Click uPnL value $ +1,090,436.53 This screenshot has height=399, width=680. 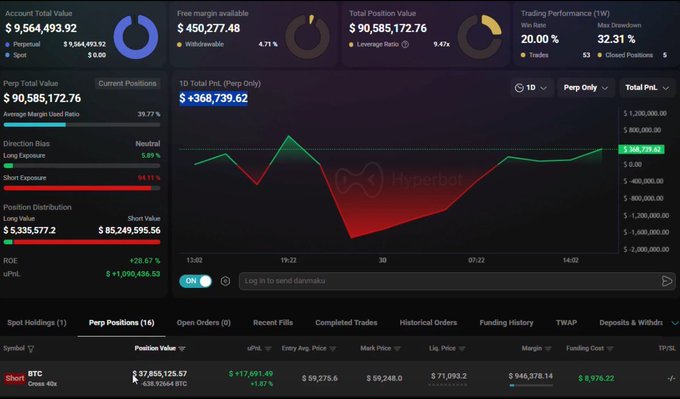(133, 274)
